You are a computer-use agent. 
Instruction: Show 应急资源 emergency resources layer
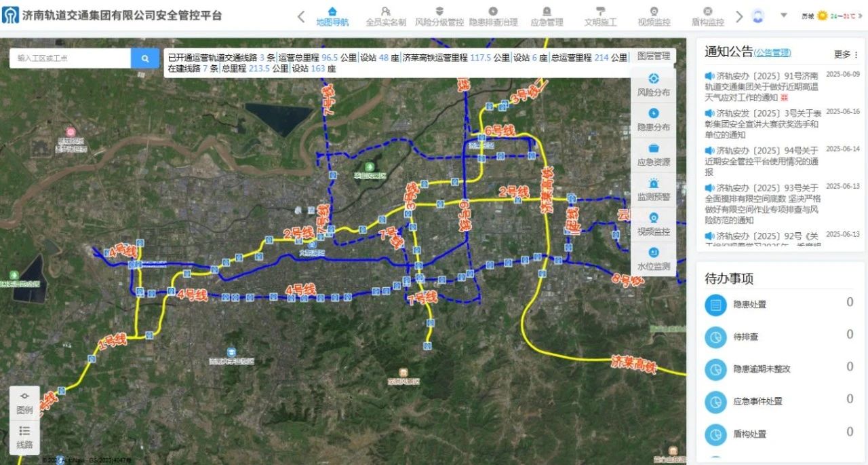(x=654, y=155)
